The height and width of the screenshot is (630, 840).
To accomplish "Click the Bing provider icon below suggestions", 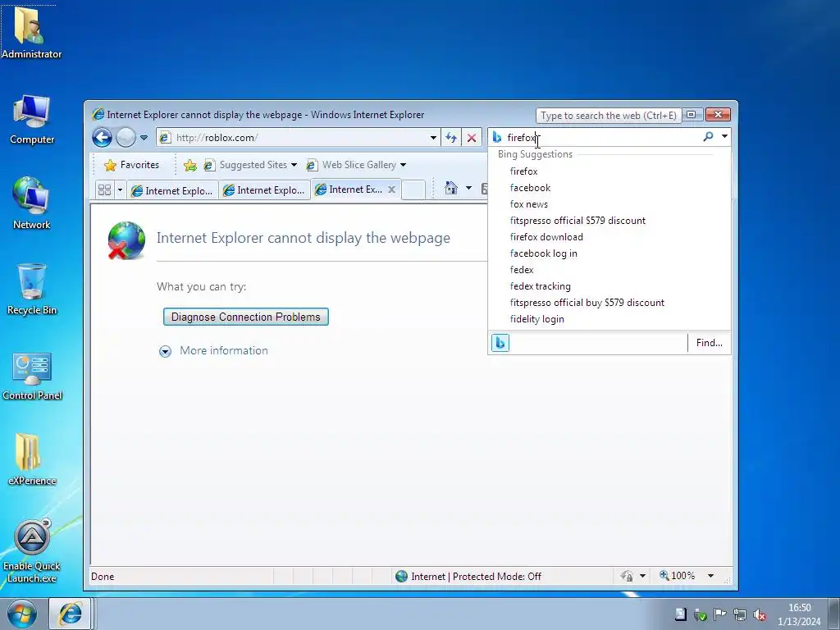I will point(500,342).
